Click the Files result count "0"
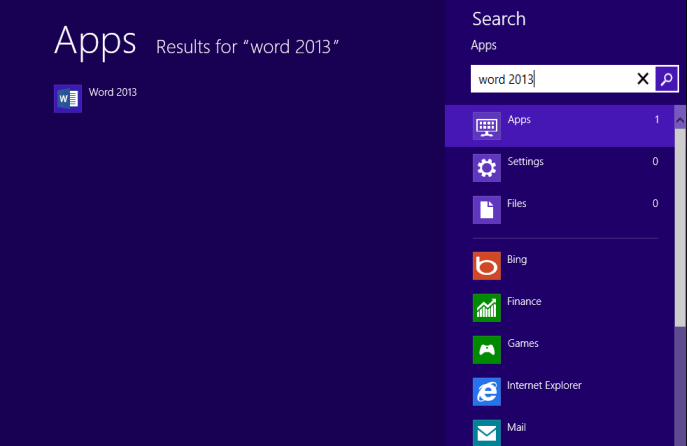 (x=655, y=203)
